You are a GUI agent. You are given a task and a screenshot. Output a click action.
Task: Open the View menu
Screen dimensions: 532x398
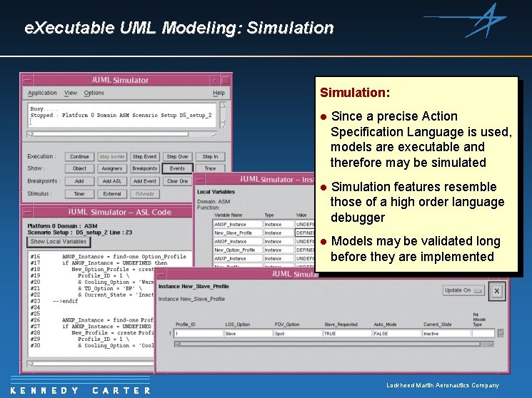[71, 93]
